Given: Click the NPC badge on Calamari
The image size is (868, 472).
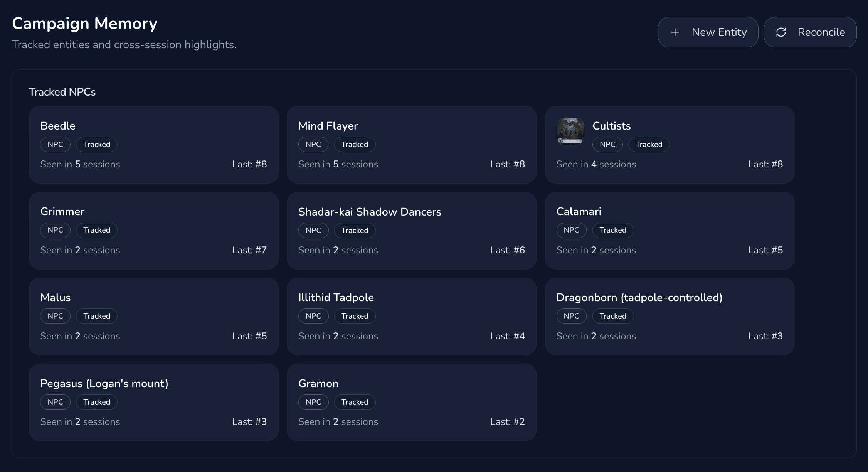Looking at the screenshot, I should [x=571, y=230].
